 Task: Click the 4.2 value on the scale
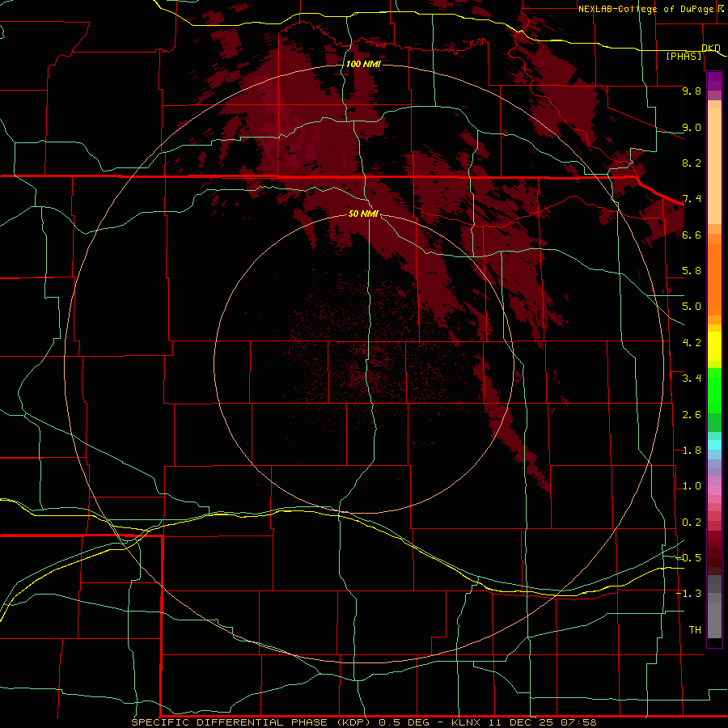pos(692,343)
